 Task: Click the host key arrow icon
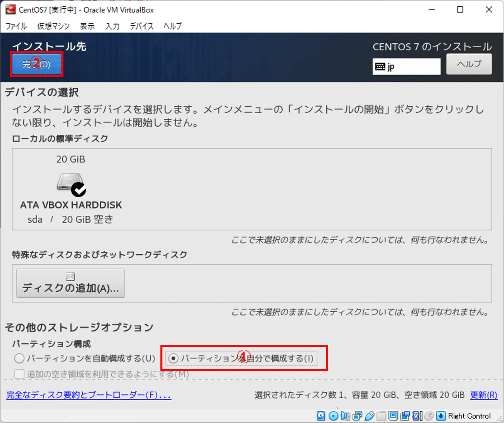click(441, 416)
